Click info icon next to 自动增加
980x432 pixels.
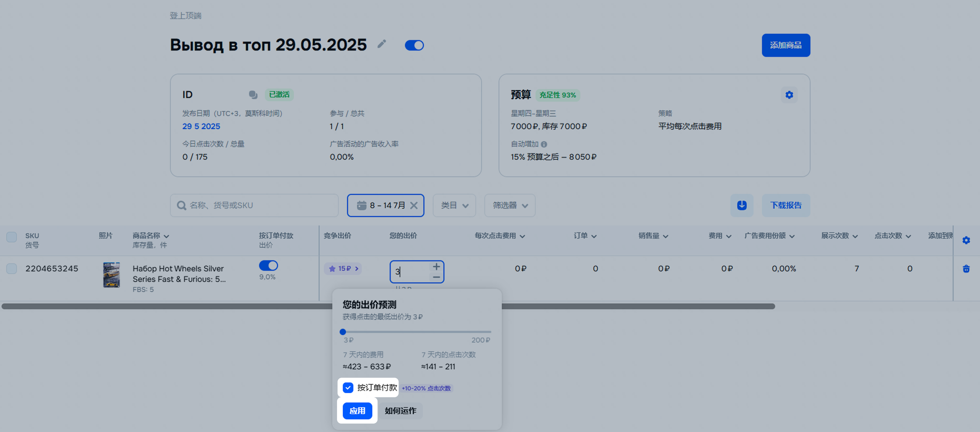coord(544,144)
